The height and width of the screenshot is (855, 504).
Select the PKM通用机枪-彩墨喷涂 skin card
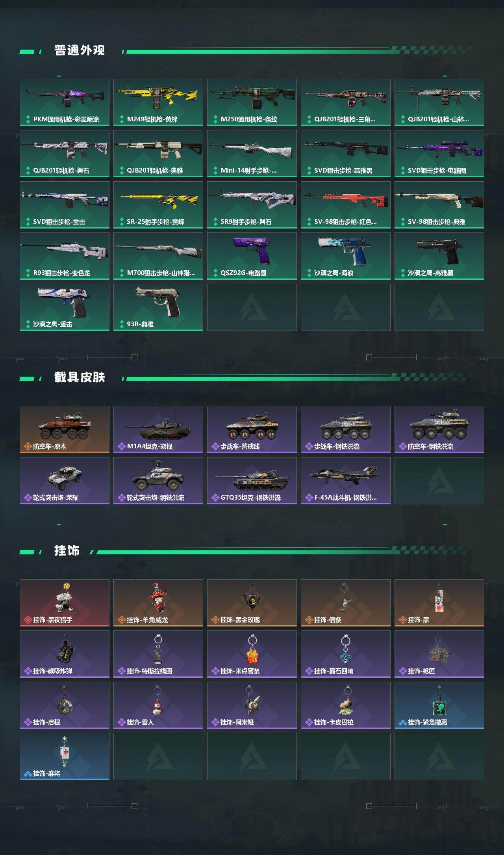65,102
